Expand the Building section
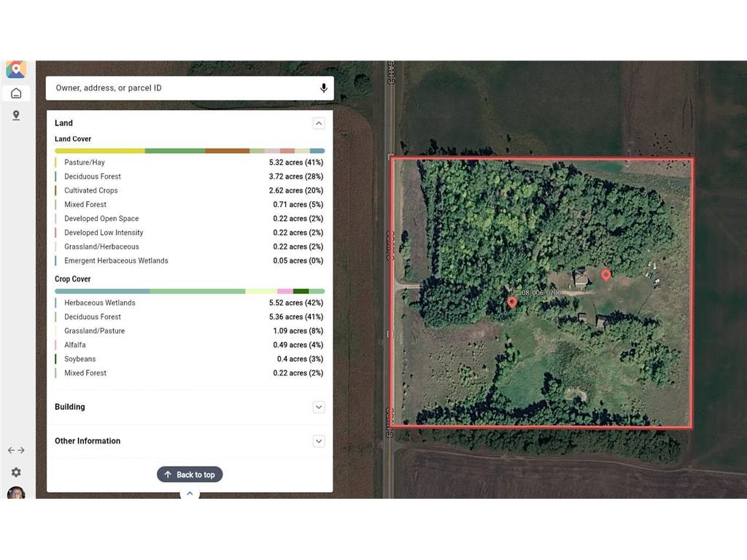Image resolution: width=747 pixels, height=560 pixels. tap(319, 407)
